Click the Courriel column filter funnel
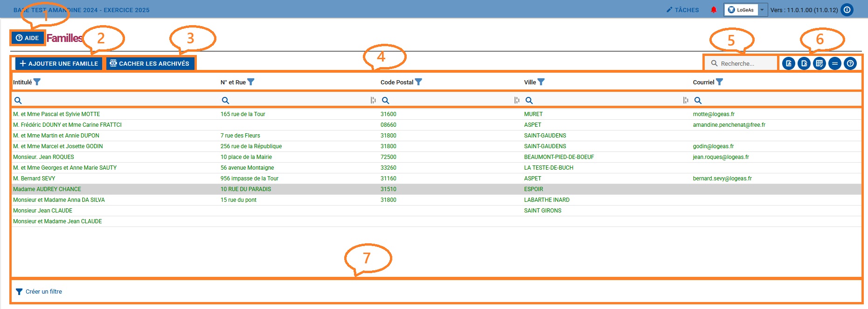Viewport: 868px width, 309px height. pyautogui.click(x=720, y=82)
